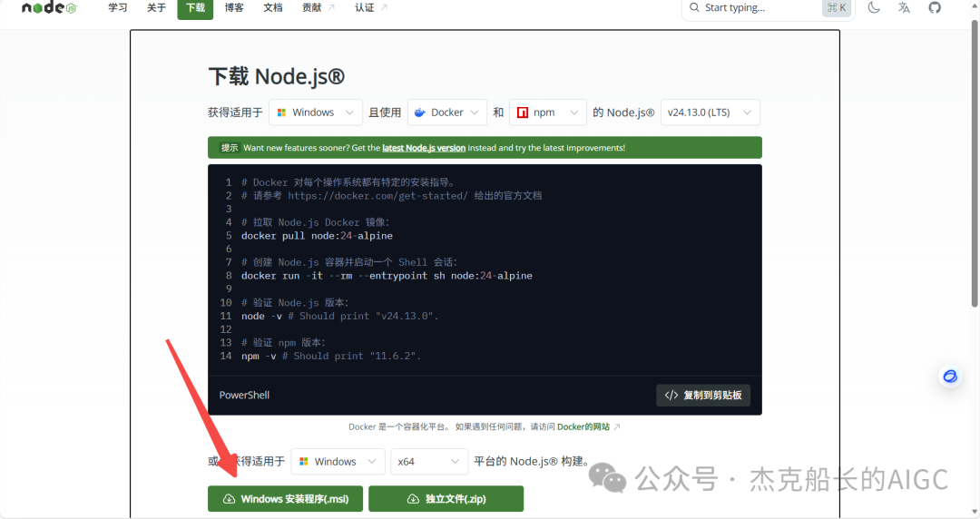Click the node -v code line
980x519 pixels.
point(340,316)
